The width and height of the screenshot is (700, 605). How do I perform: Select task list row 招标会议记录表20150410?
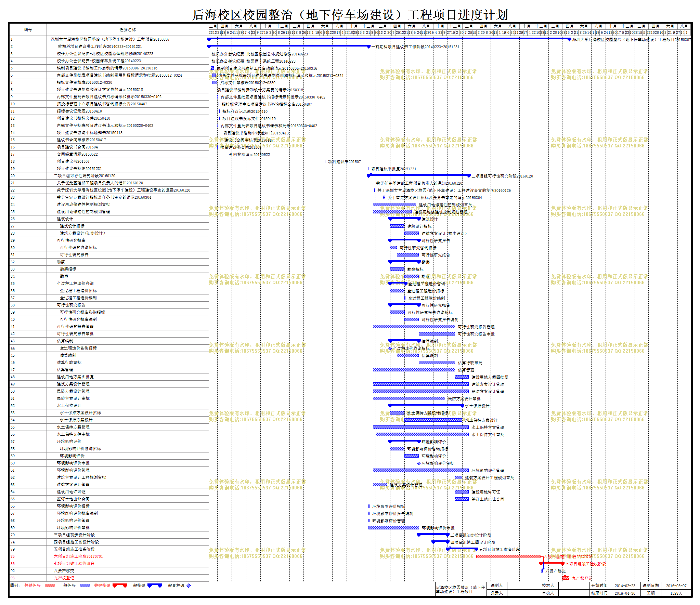[x=109, y=111]
